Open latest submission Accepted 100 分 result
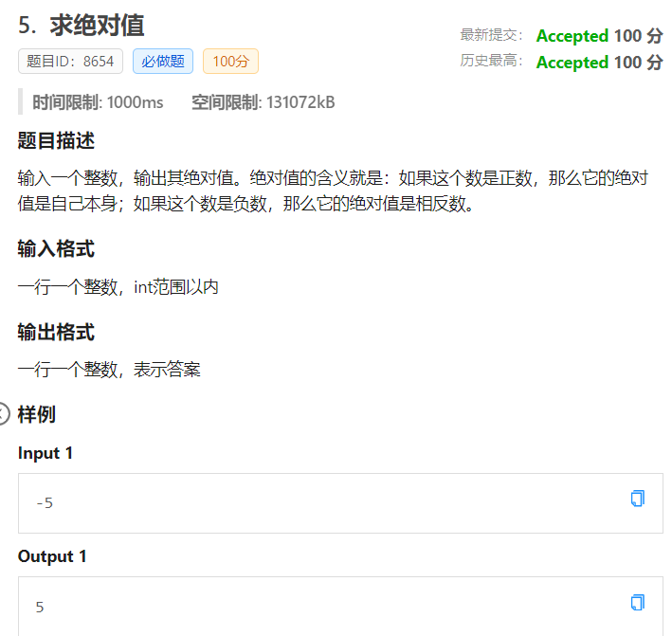This screenshot has width=672, height=636. [x=600, y=36]
